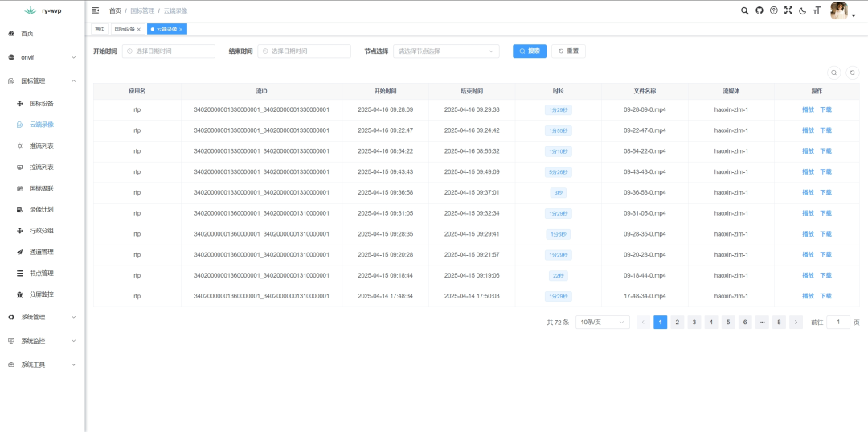Click the blue 搜索 button
Screen dimensions: 868x432
coord(529,51)
